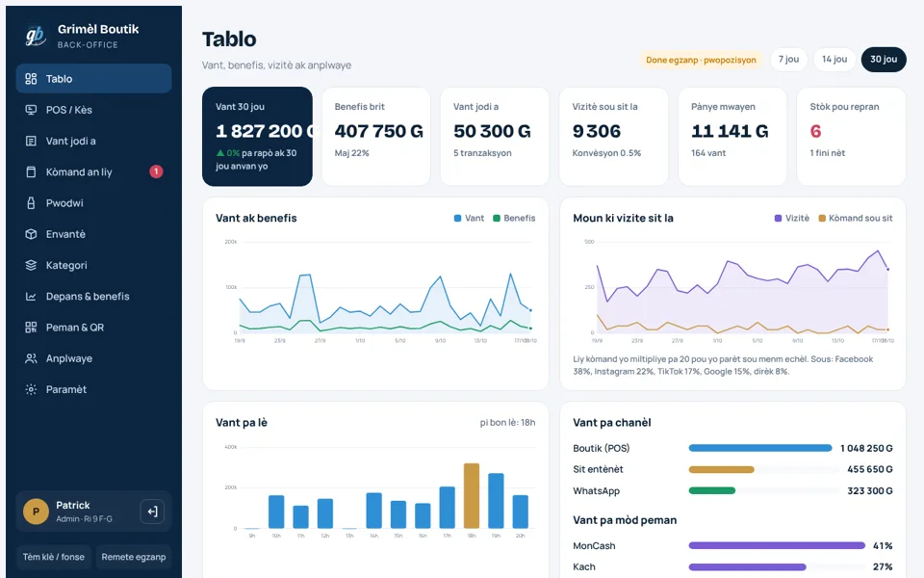The height and width of the screenshot is (578, 924).
Task: Click the Envantè box icon
Action: click(x=31, y=234)
